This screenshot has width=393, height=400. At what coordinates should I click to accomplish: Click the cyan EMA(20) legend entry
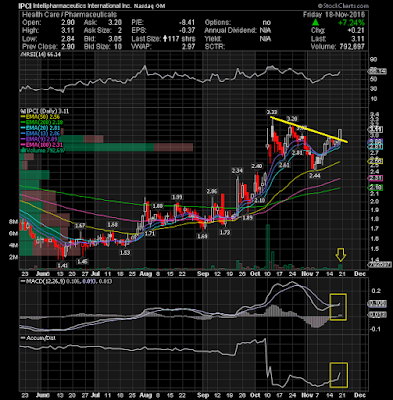(x=40, y=128)
